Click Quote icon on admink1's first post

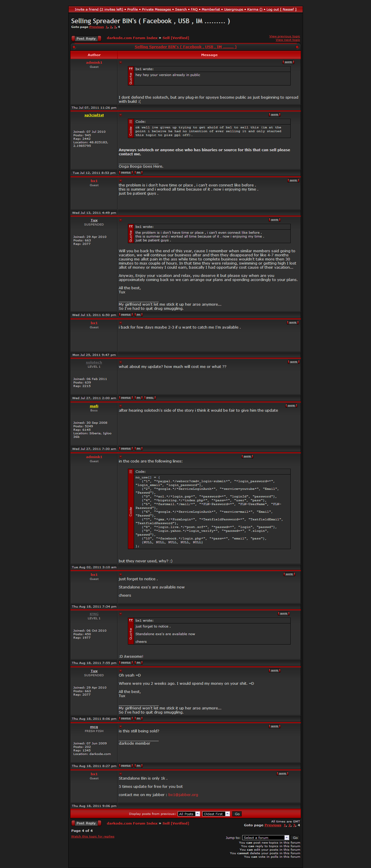288,62
